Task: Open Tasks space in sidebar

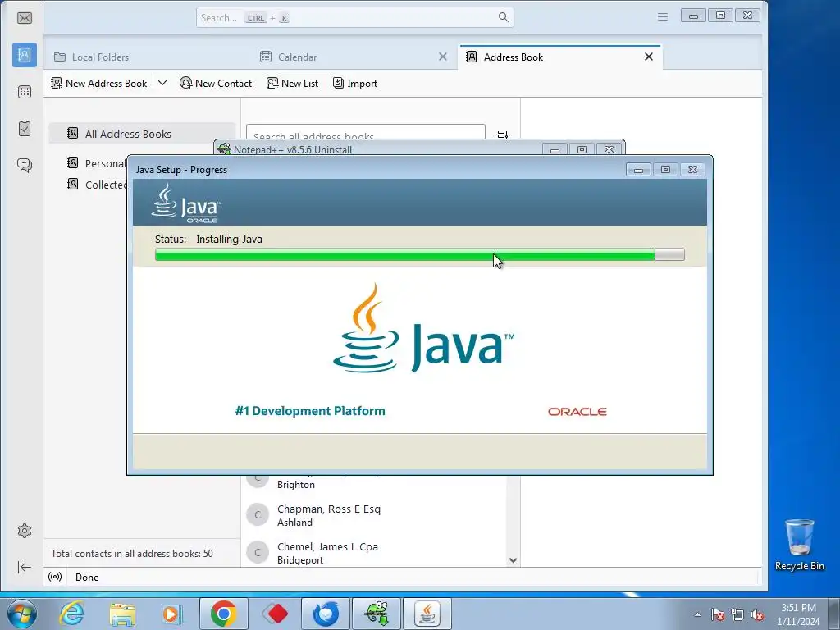Action: point(25,128)
